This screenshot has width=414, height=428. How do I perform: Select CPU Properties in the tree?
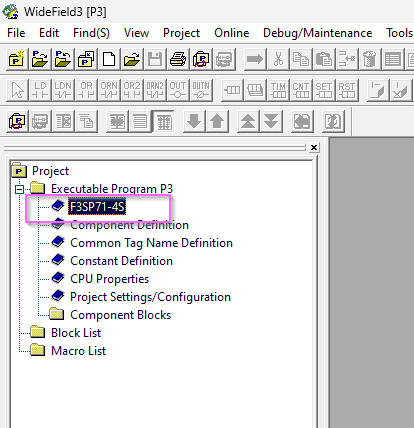pos(109,279)
